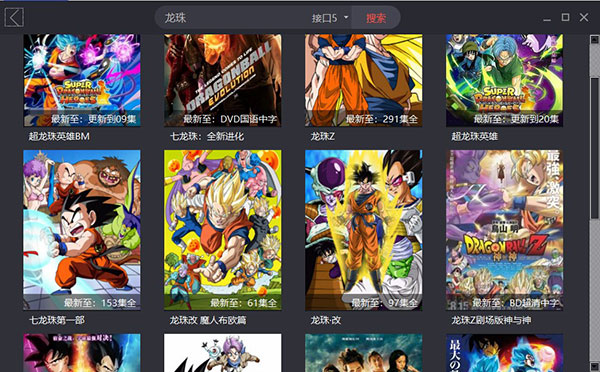Viewport: 600px width, 372px height.
Task: Minimize the application window
Action: 547,18
